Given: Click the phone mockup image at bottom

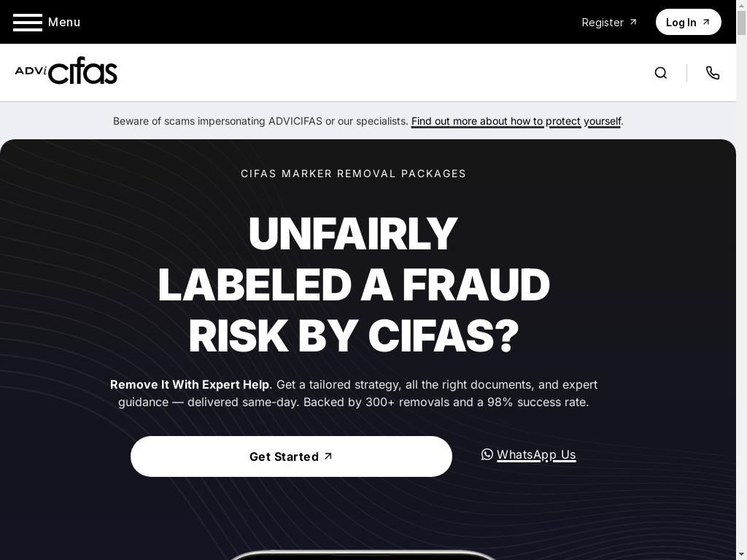Looking at the screenshot, I should point(363,554).
